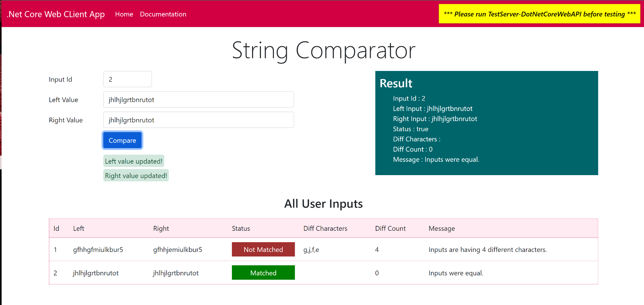This screenshot has height=305, width=644.
Task: Click the Status column header
Action: click(241, 229)
